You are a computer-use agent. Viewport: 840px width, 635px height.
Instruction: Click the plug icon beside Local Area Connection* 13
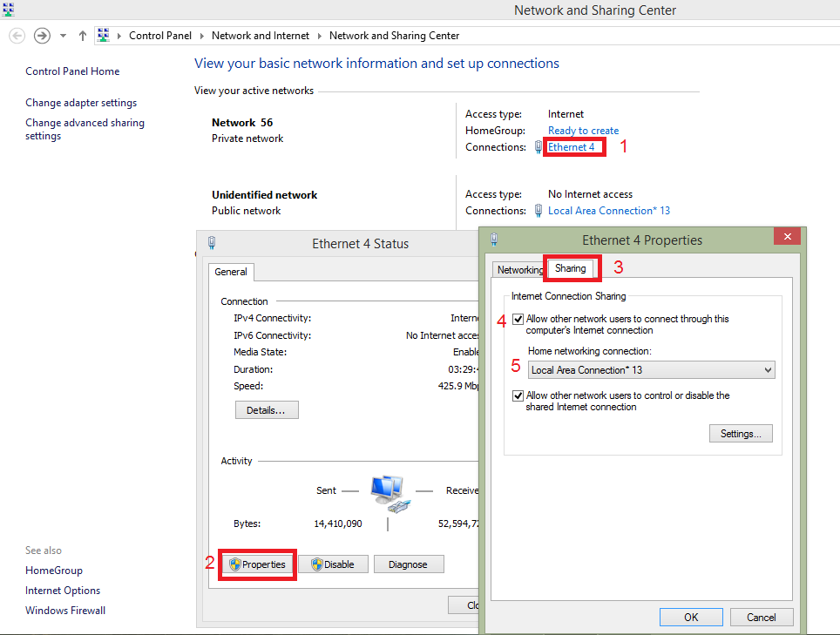click(x=539, y=211)
